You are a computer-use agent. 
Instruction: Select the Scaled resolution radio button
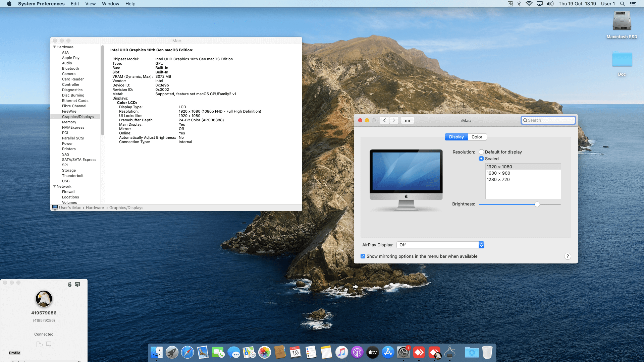pos(481,159)
